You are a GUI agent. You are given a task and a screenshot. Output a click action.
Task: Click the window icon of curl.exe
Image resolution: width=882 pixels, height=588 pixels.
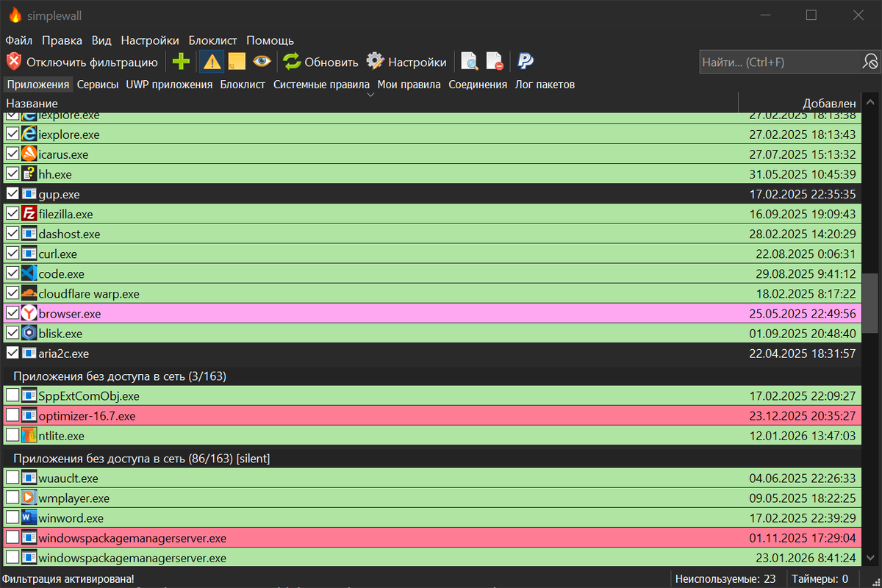pyautogui.click(x=29, y=254)
